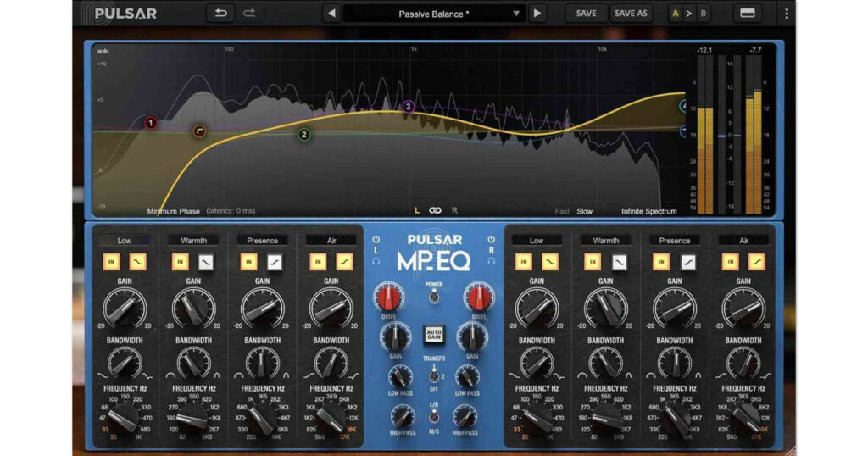Change left Presence band shape icon
This screenshot has height=456, width=868.
[275, 262]
